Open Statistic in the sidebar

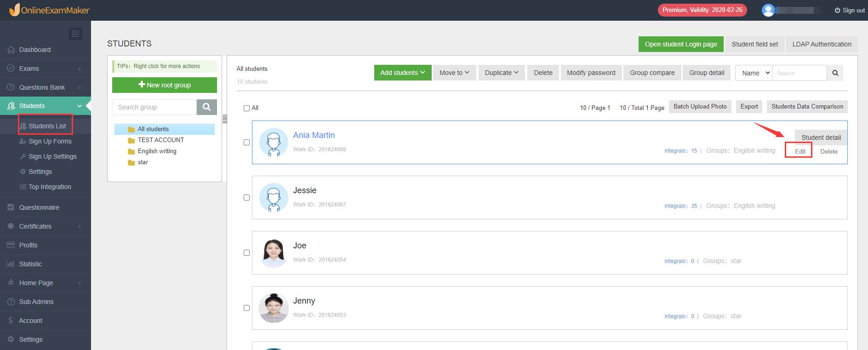(46, 264)
